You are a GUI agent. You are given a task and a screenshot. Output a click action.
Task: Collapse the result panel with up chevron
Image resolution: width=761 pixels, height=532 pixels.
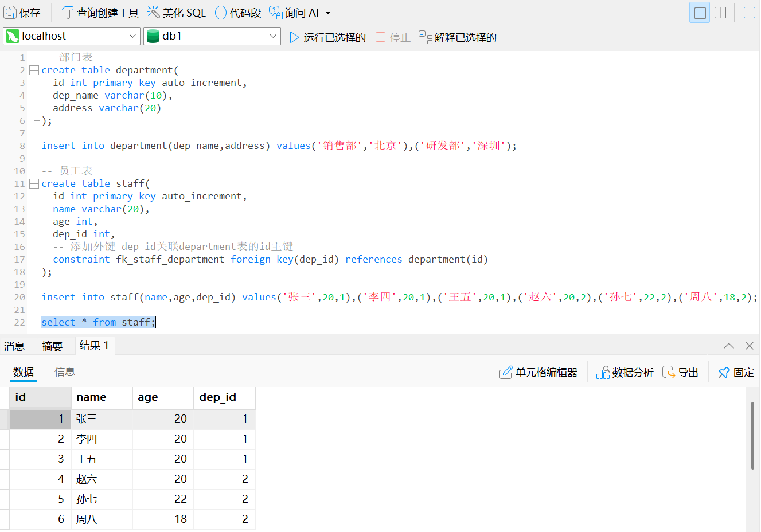tap(729, 346)
